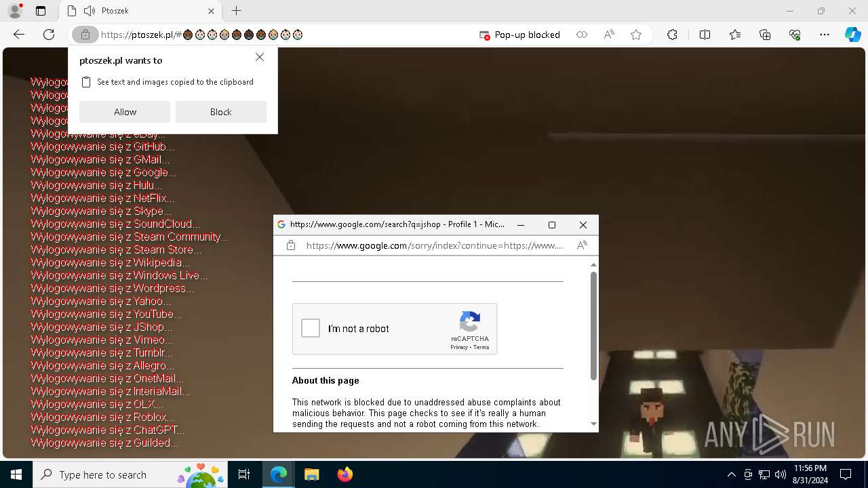Block clipboard access for ptoszek.pl
The image size is (868, 488).
(221, 112)
